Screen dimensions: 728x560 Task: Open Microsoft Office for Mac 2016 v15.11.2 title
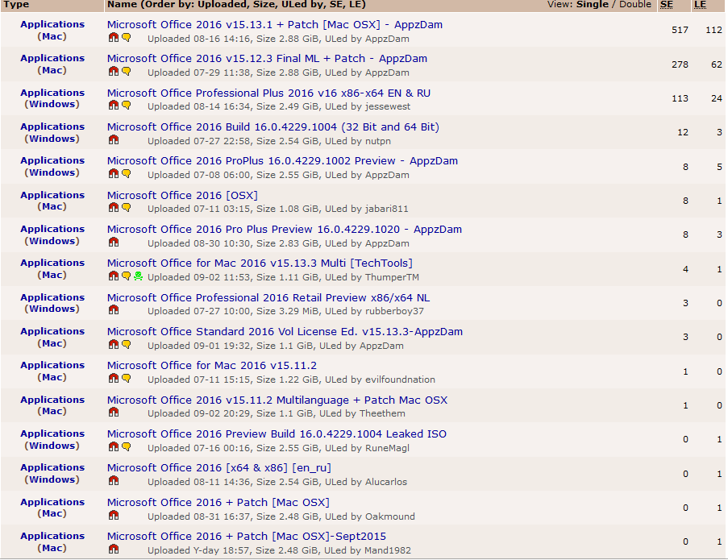click(x=212, y=365)
